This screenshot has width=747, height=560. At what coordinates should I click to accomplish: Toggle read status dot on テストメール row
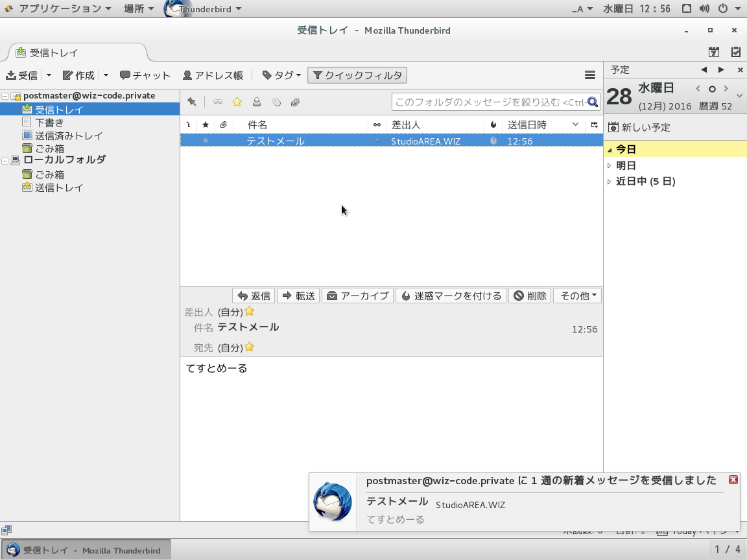pos(377,141)
